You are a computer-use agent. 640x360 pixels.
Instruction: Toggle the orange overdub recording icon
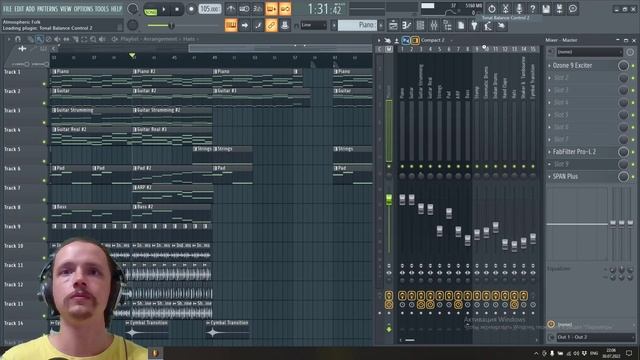(x=271, y=9)
